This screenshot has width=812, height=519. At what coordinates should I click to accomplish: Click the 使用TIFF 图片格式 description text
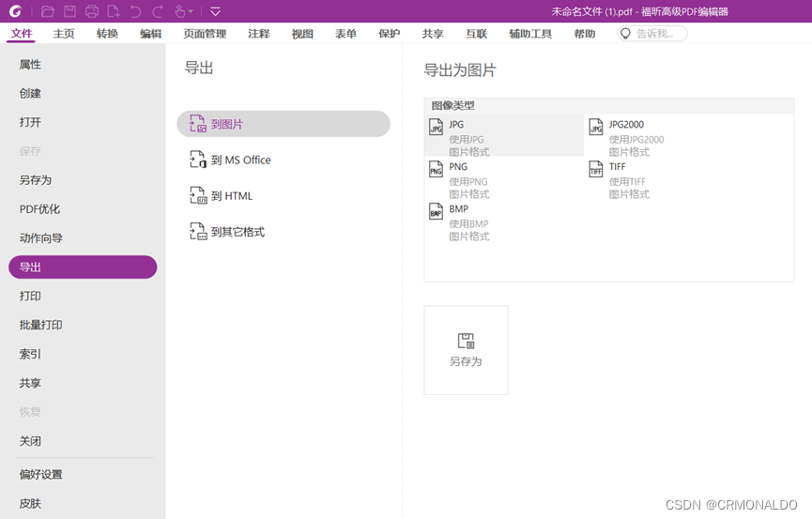point(629,188)
